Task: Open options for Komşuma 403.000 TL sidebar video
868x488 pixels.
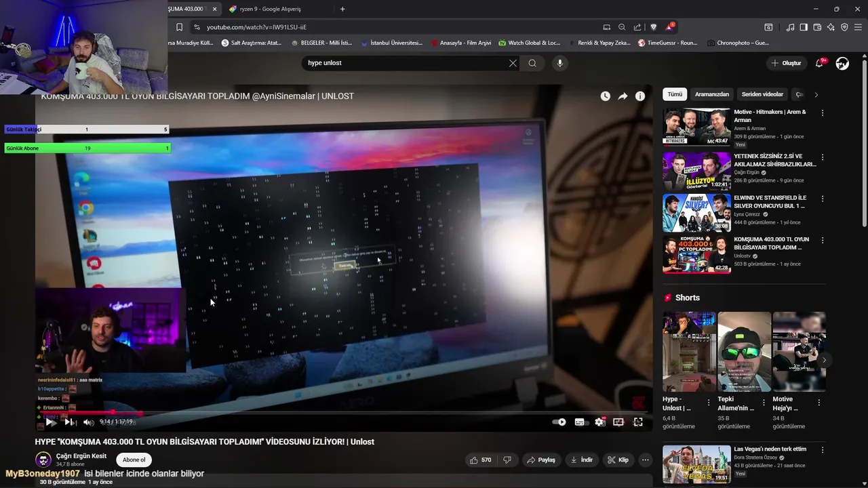Action: point(823,241)
